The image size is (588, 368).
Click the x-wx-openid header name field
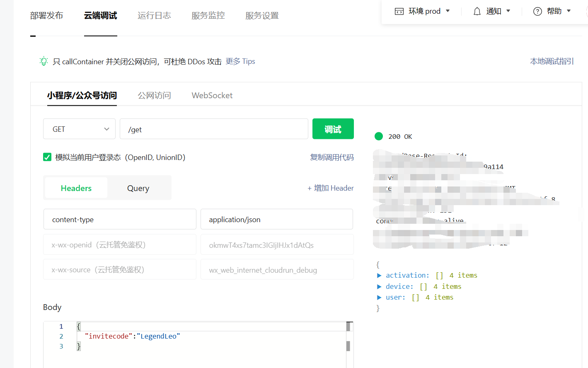120,245
